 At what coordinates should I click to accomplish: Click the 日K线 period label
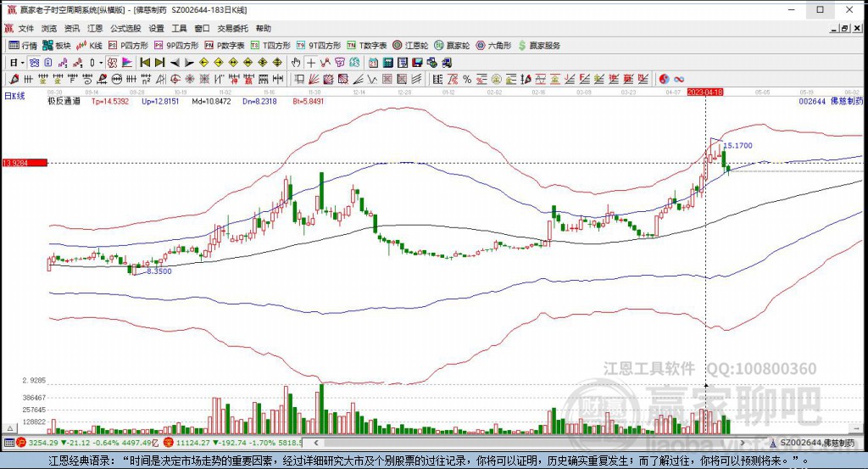pyautogui.click(x=15, y=96)
